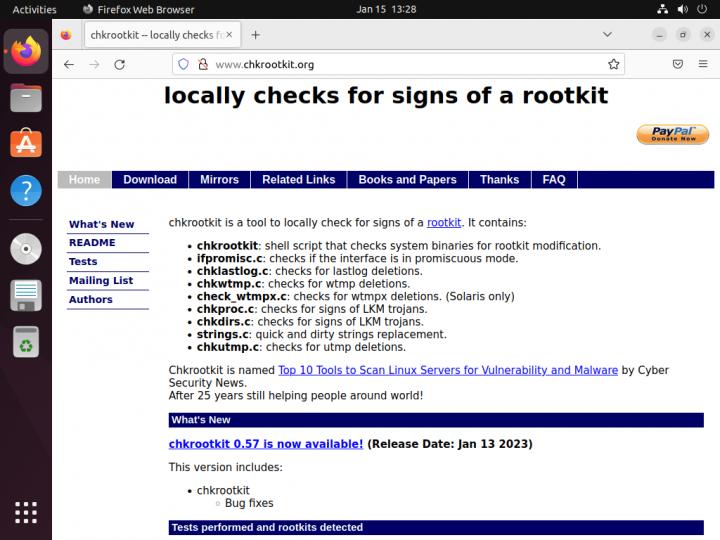Open Firefox application menu hamburger icon
720x540 pixels.
(703, 64)
